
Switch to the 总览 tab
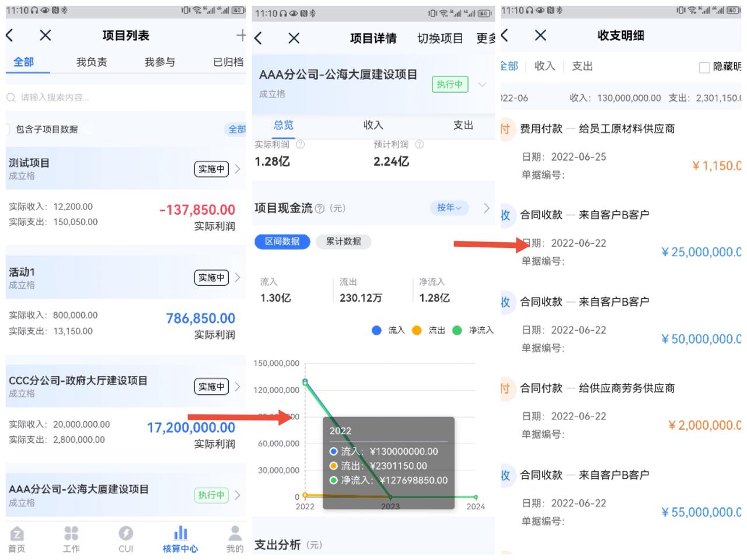point(284,125)
